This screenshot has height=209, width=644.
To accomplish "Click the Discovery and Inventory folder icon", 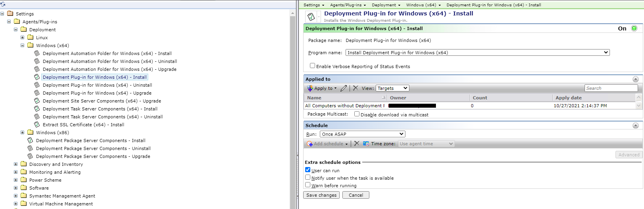I will 24,164.
